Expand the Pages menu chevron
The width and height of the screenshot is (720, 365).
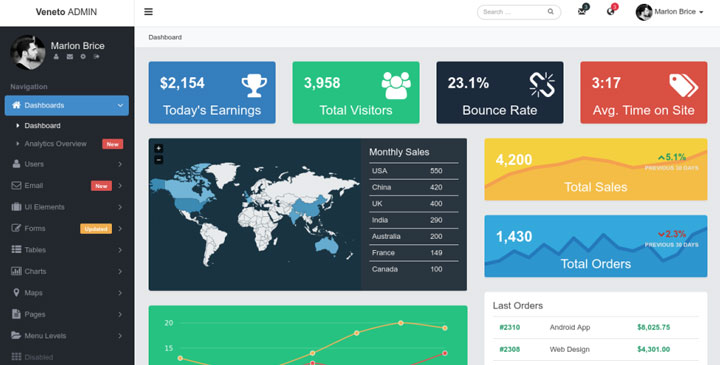point(120,314)
